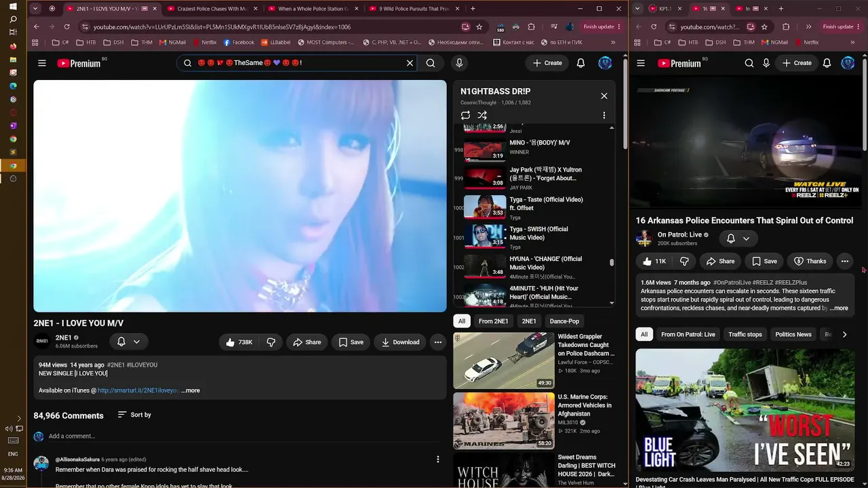Open a new tab in the left browser window

tap(473, 9)
